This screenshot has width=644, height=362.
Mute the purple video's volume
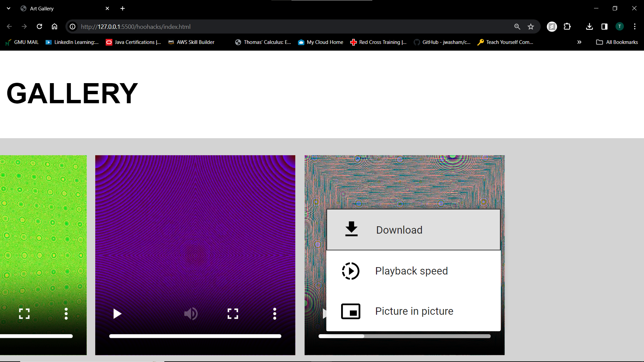pos(191,314)
